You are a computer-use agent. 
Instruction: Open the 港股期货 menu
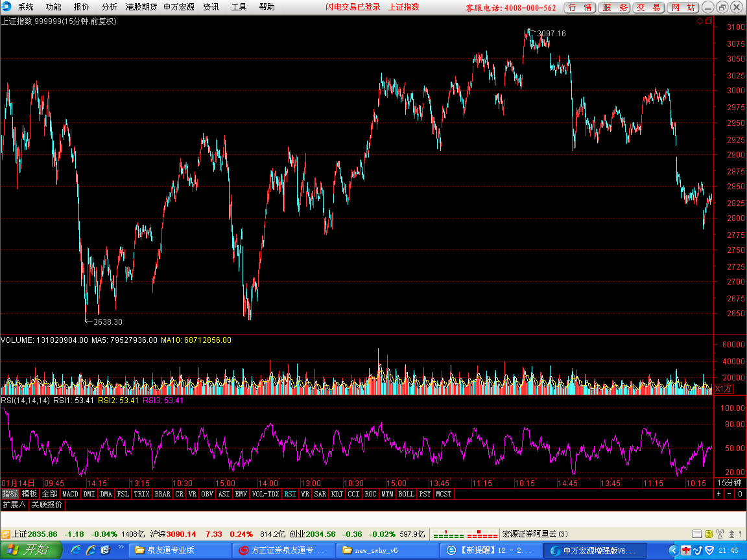click(141, 7)
